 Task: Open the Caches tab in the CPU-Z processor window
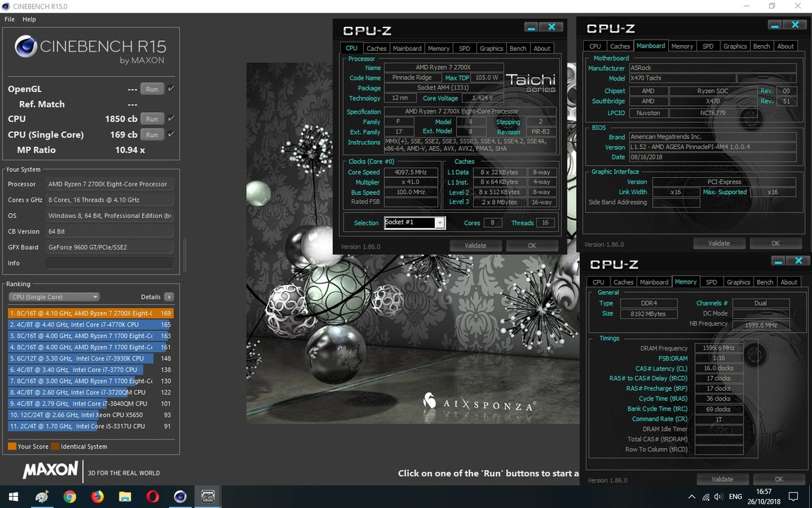376,48
